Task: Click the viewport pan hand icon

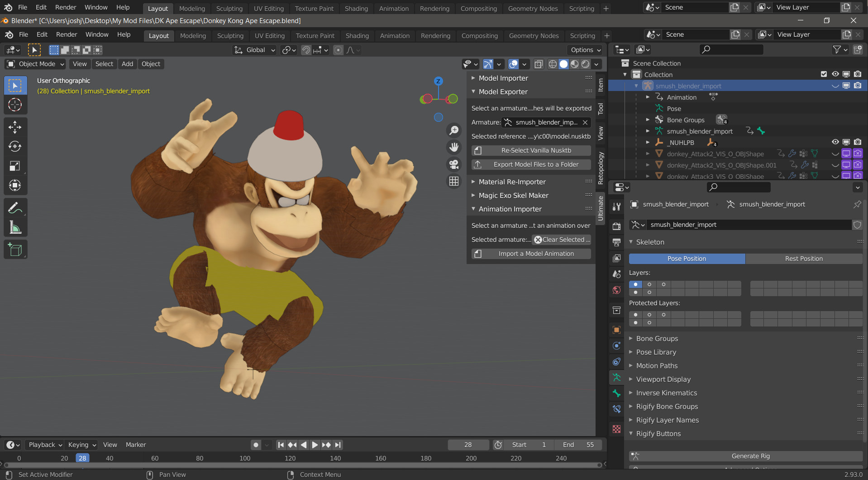Action: click(453, 147)
